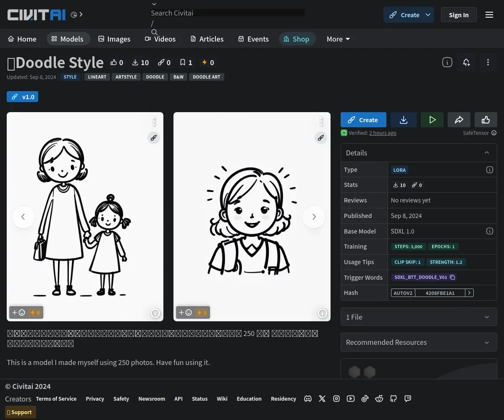Click info icon on first image
Image resolution: width=504 pixels, height=420 pixels.
tap(155, 313)
